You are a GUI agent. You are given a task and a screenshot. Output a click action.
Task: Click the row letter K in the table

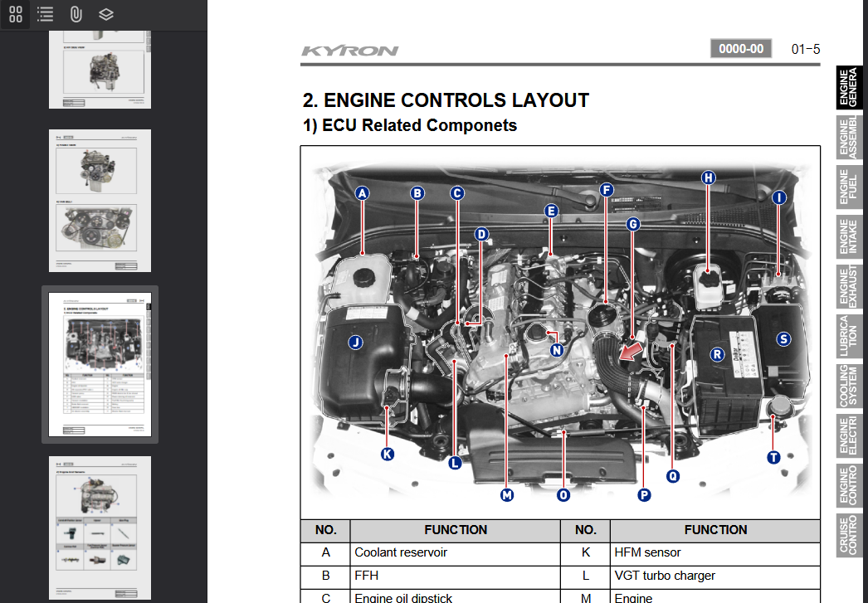click(585, 552)
